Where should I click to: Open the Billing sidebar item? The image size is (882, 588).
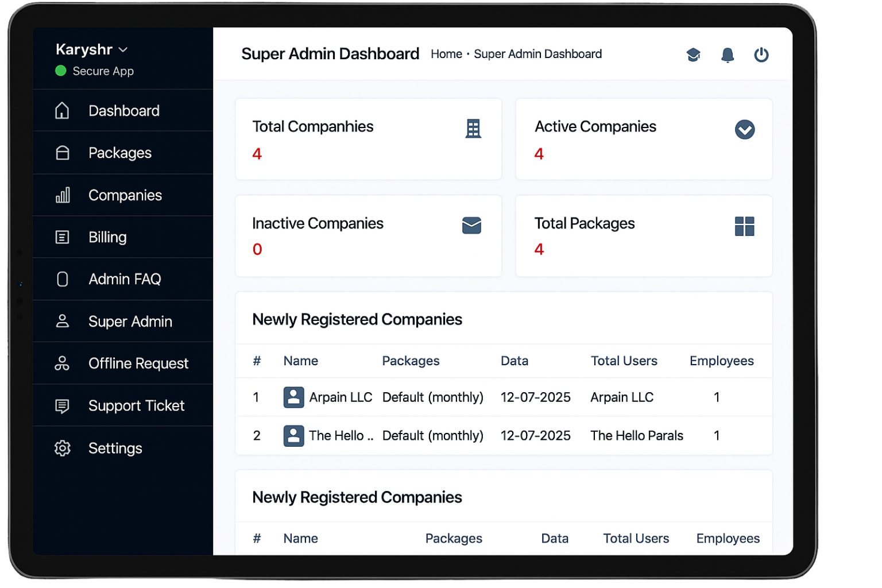pos(107,237)
